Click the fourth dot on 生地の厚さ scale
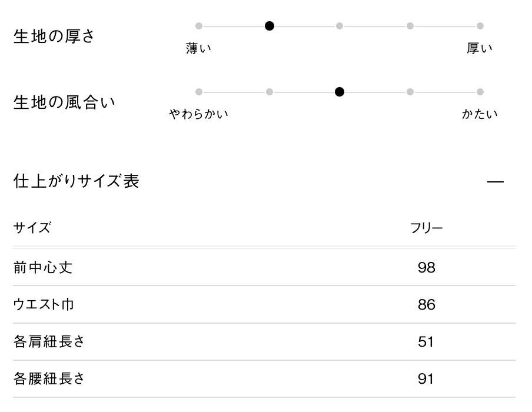 pos(410,26)
